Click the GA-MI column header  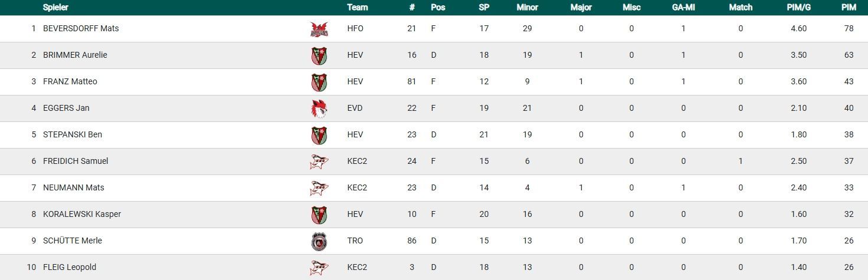tap(683, 8)
